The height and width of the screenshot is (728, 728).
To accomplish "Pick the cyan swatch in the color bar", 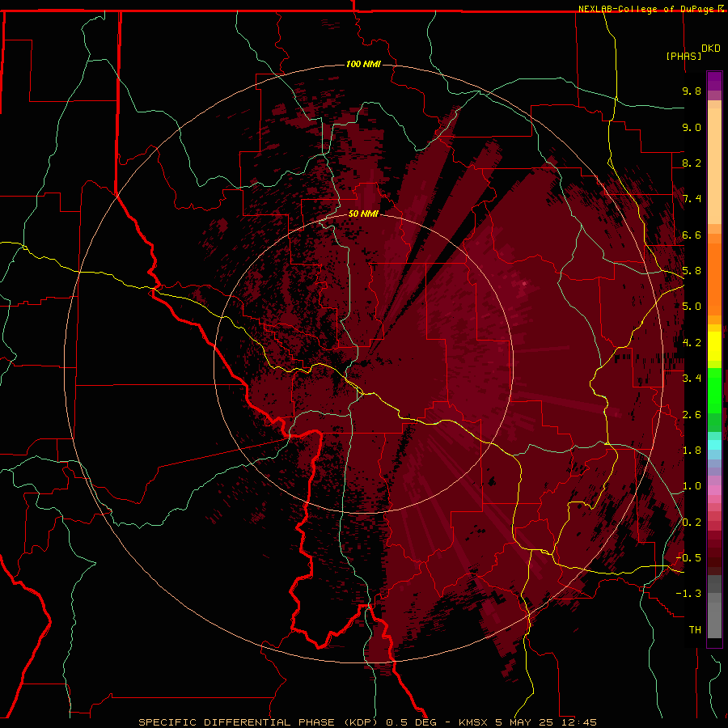I will tap(714, 444).
